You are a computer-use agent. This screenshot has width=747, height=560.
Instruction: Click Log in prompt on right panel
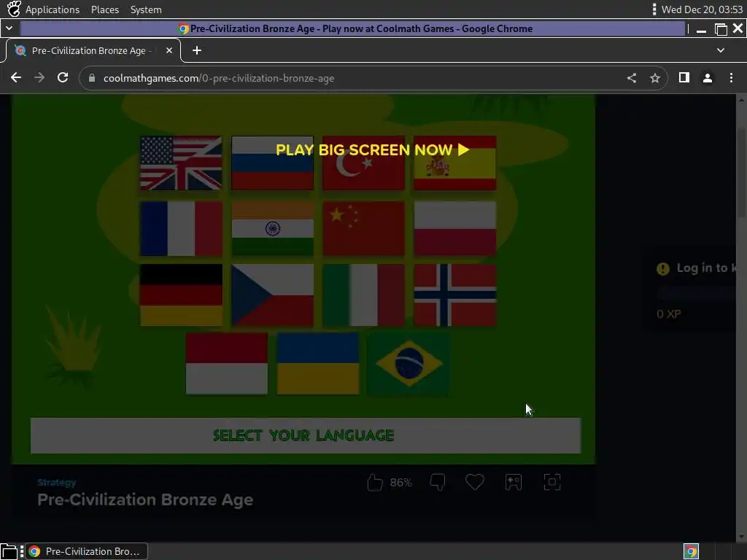[706, 268]
